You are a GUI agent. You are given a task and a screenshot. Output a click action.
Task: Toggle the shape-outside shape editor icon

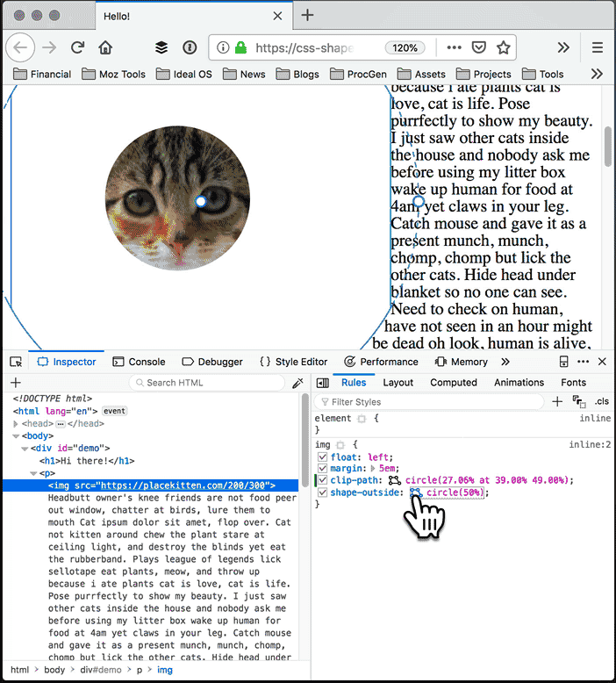416,492
